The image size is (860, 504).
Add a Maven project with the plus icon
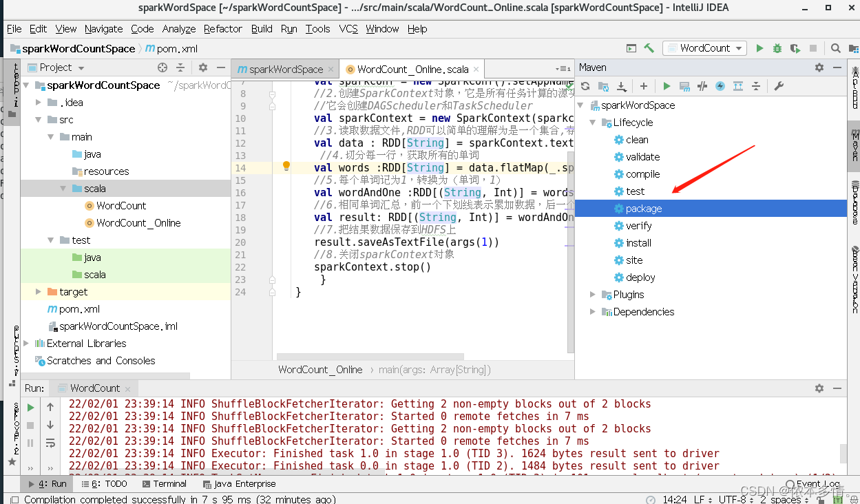click(x=644, y=86)
